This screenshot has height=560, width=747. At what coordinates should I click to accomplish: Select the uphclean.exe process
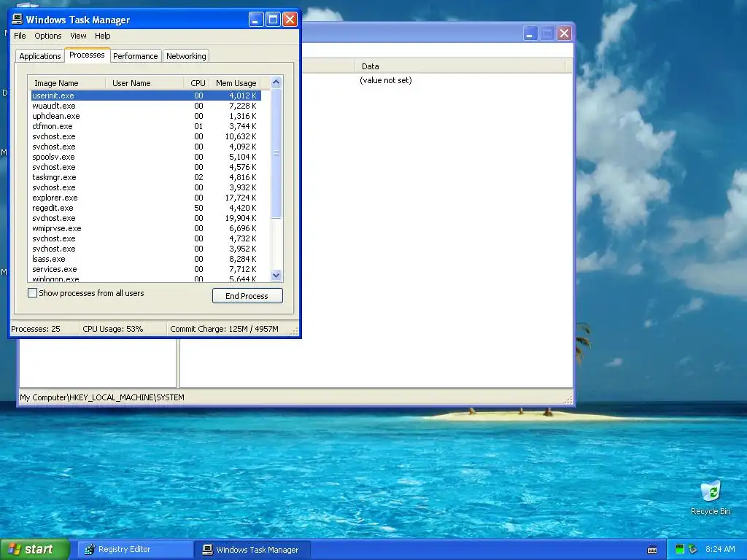pos(146,116)
